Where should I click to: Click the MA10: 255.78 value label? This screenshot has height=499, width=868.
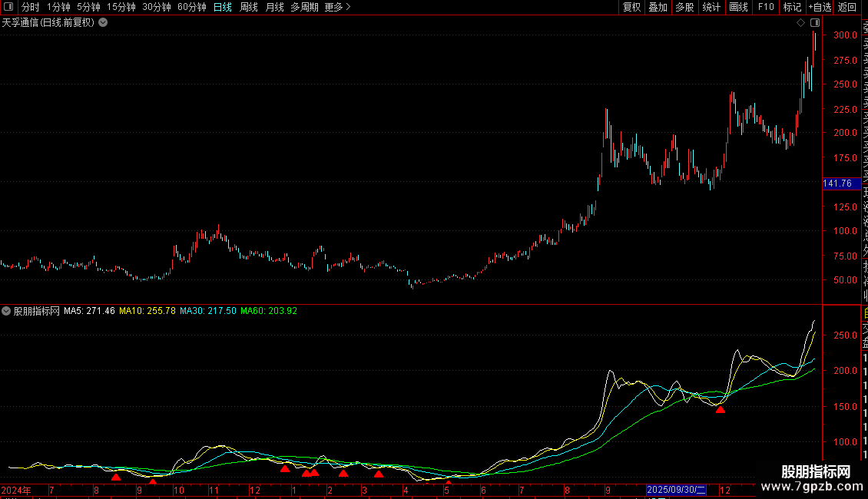pyautogui.click(x=147, y=311)
